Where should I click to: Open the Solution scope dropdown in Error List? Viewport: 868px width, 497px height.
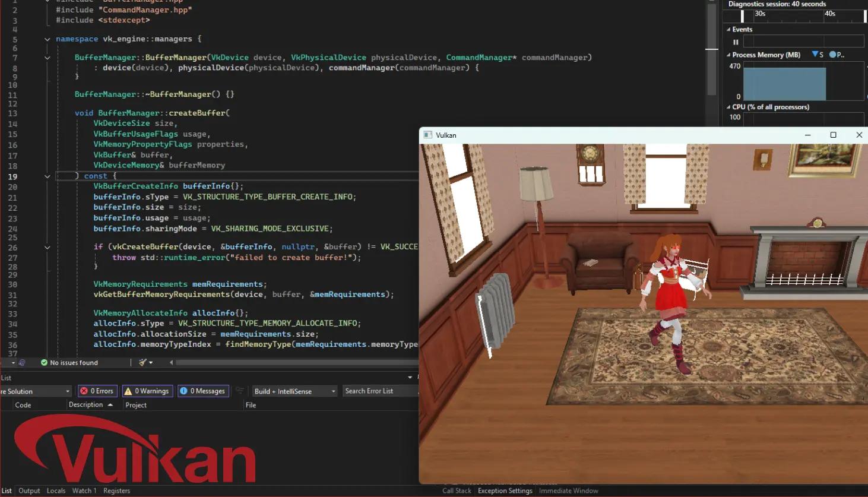click(x=36, y=391)
